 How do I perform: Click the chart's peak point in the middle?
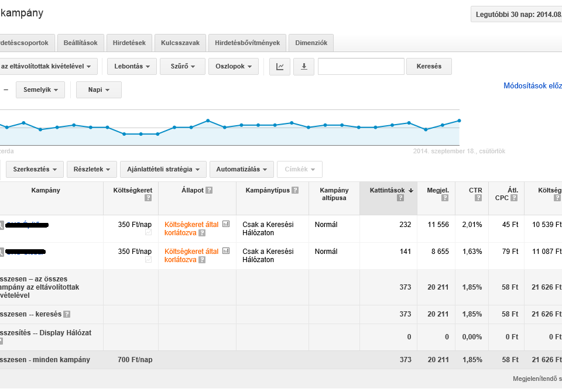(208, 121)
